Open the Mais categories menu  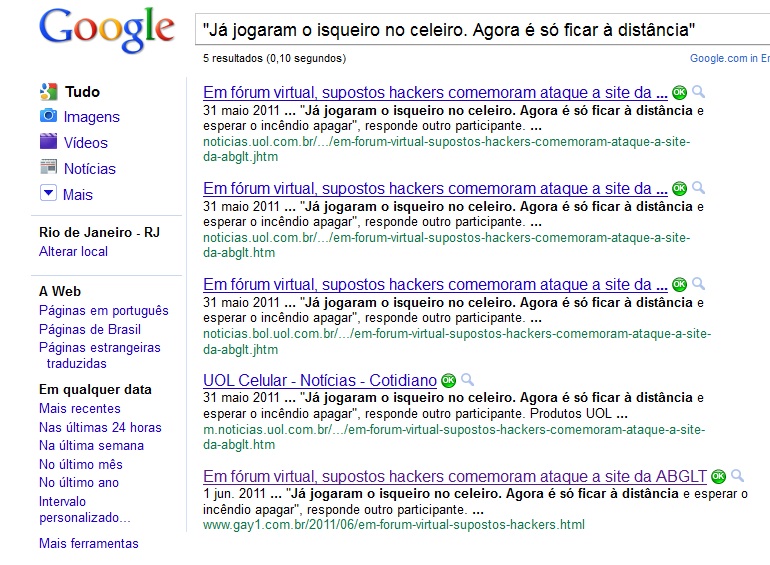(78, 195)
